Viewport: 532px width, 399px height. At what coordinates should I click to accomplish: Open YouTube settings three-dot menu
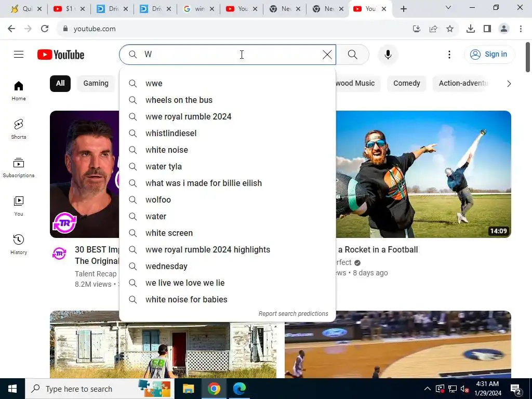pos(449,54)
